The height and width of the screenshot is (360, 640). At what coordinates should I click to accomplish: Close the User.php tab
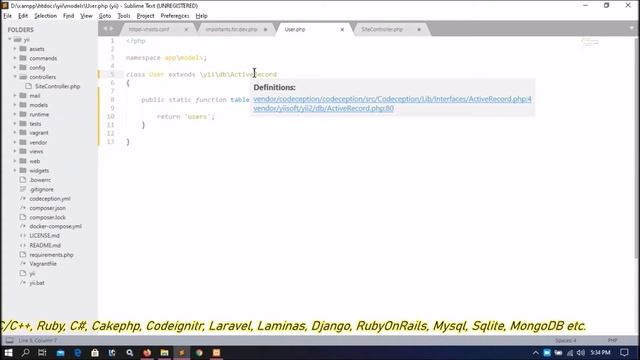pyautogui.click(x=342, y=29)
